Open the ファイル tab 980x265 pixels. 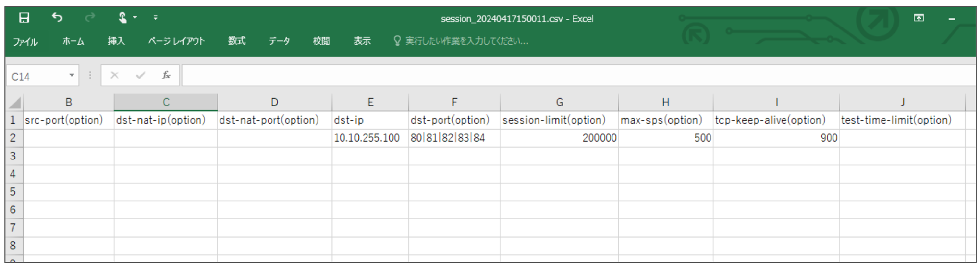coord(25,41)
